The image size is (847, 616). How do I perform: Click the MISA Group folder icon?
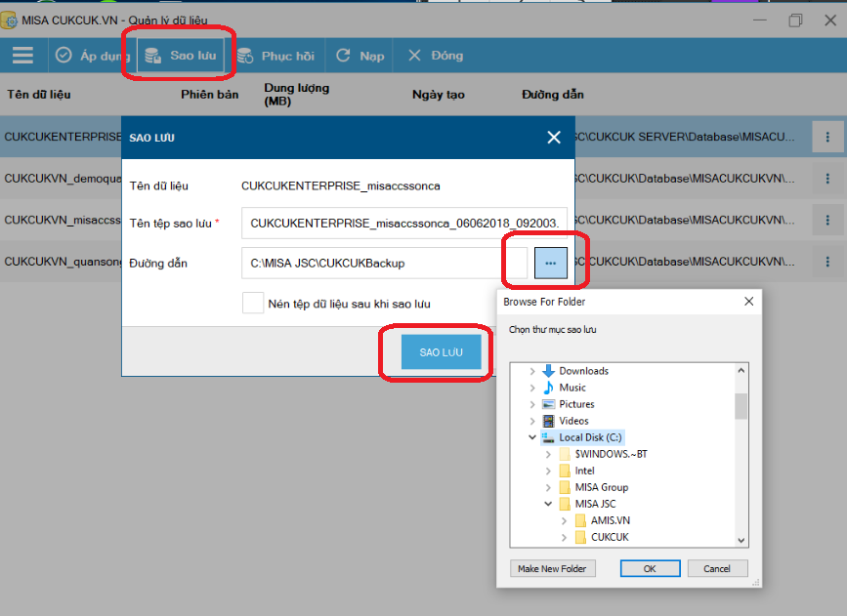tap(565, 487)
